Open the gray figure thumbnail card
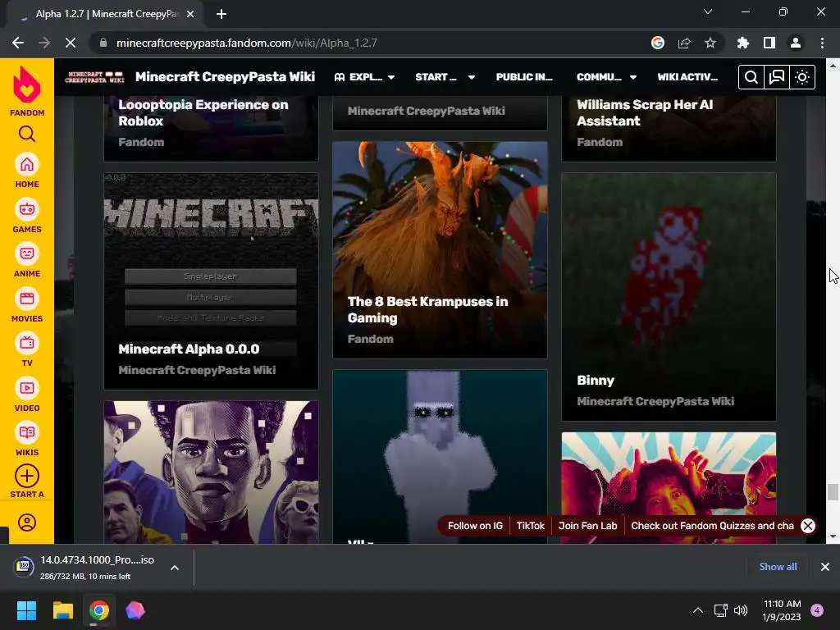The width and height of the screenshot is (840, 630). click(x=440, y=457)
